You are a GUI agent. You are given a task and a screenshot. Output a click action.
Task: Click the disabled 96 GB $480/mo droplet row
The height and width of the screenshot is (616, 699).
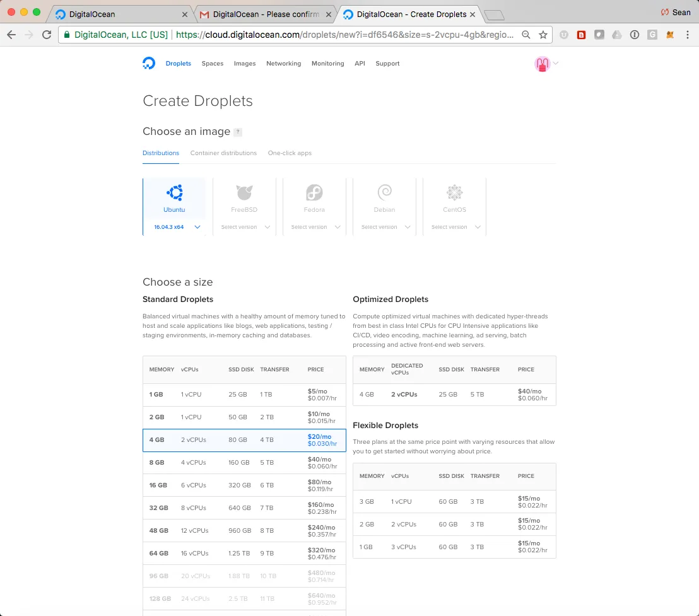244,576
